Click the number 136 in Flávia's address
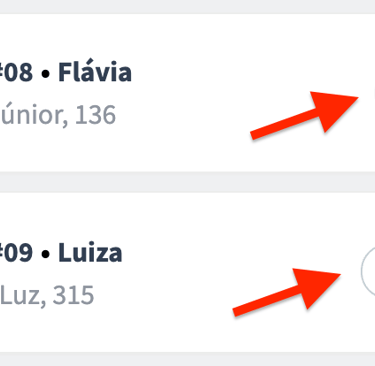 click(95, 115)
